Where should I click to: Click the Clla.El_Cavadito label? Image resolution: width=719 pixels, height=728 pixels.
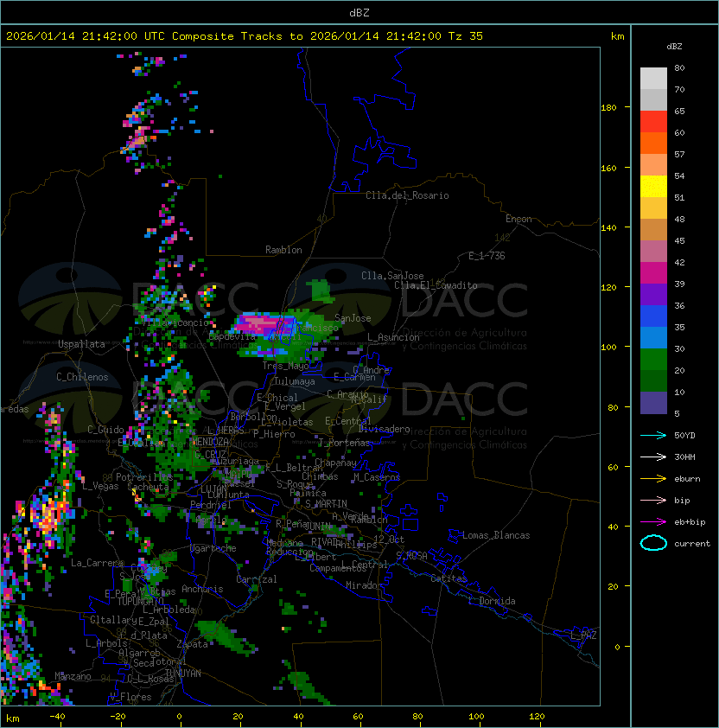[x=436, y=285]
